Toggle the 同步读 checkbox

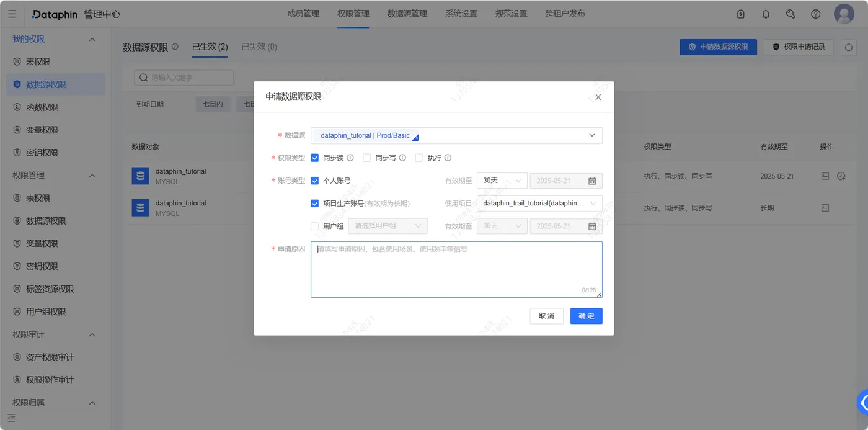pos(315,158)
